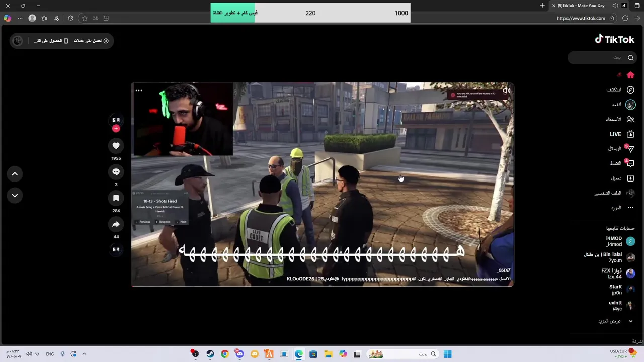View site info via padlock icon
Image resolution: width=644 pixels, height=362 pixels.
[x=612, y=18]
